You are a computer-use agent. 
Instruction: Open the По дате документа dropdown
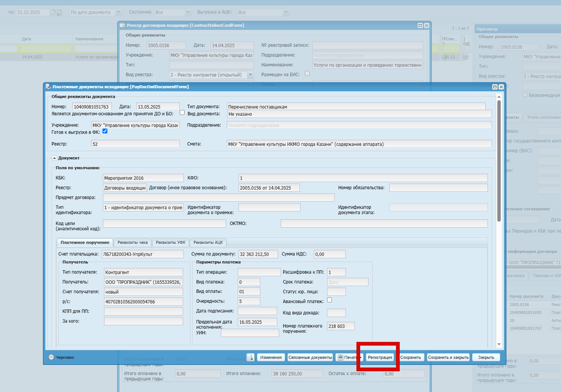click(x=119, y=12)
